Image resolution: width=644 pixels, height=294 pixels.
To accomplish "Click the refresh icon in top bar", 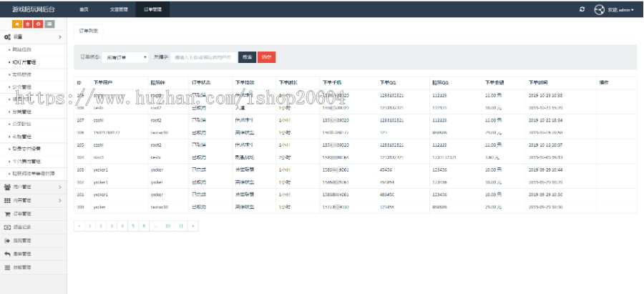I will point(582,9).
